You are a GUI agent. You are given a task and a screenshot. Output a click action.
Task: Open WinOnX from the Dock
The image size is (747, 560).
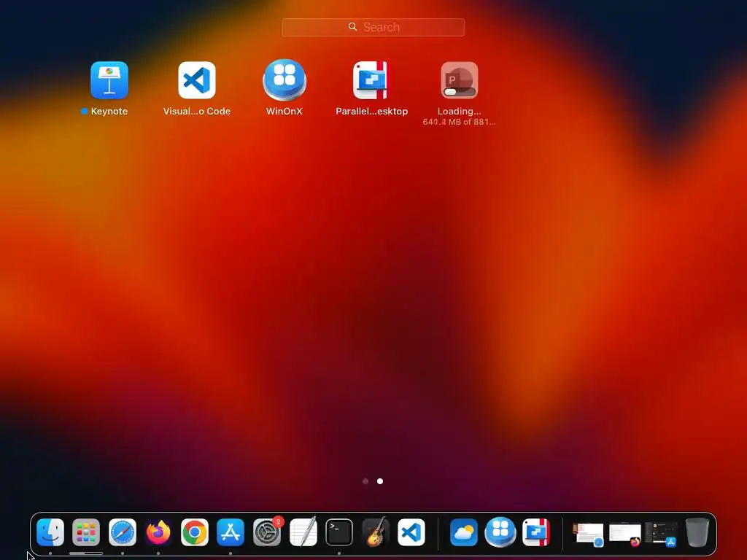[x=500, y=532]
